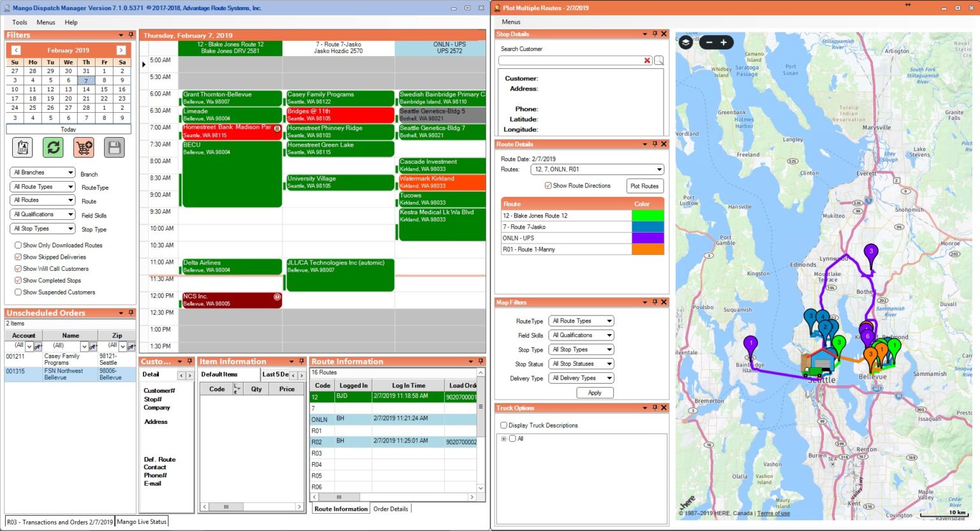
Task: Go to previous month in calendar
Action: click(16, 50)
